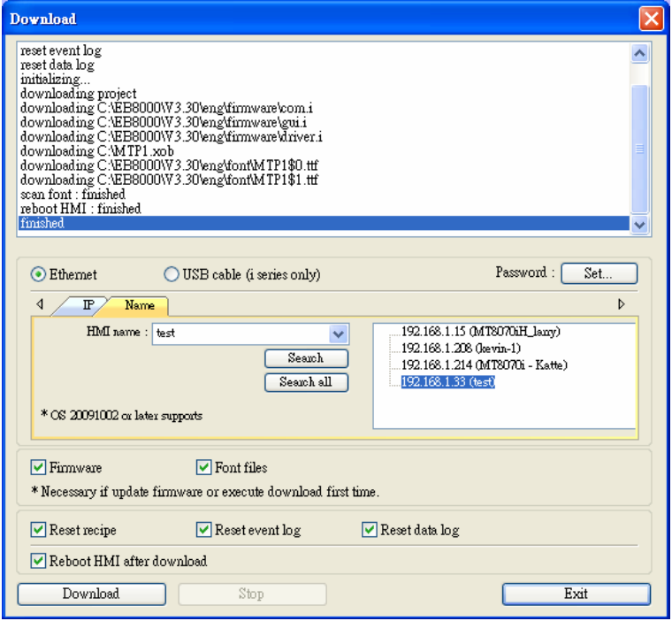The image size is (672, 621).
Task: Select 192.168.1.15 (MT8070iH_larry) entry
Action: tap(480, 331)
